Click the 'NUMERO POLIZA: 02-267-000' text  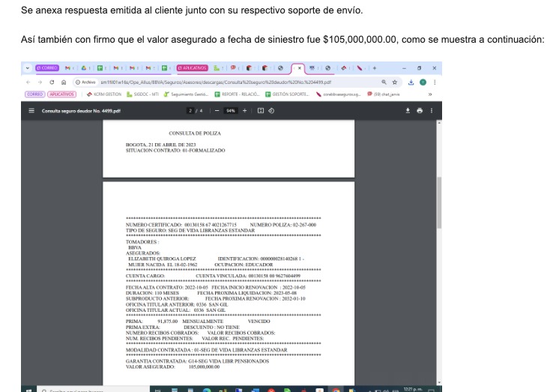283,225
